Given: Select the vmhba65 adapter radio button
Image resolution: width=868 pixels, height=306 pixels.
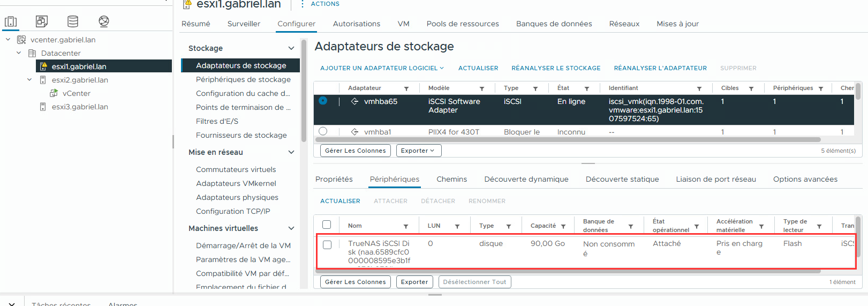Looking at the screenshot, I should click(323, 101).
